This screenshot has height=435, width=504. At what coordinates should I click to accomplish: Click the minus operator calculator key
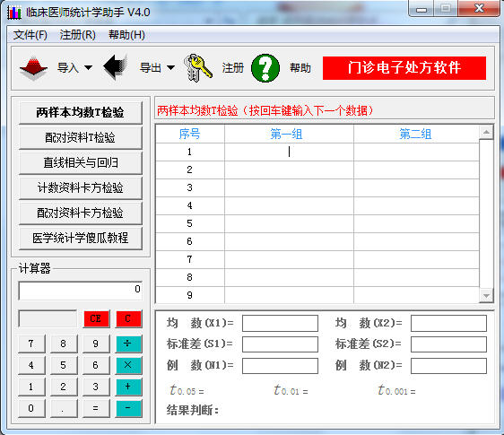pyautogui.click(x=128, y=408)
